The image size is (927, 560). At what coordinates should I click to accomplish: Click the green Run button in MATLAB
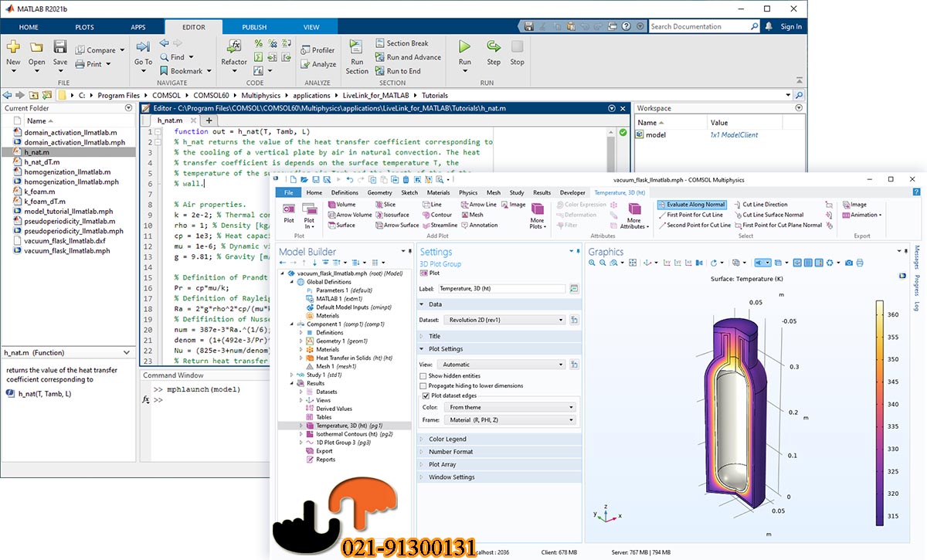[x=464, y=48]
